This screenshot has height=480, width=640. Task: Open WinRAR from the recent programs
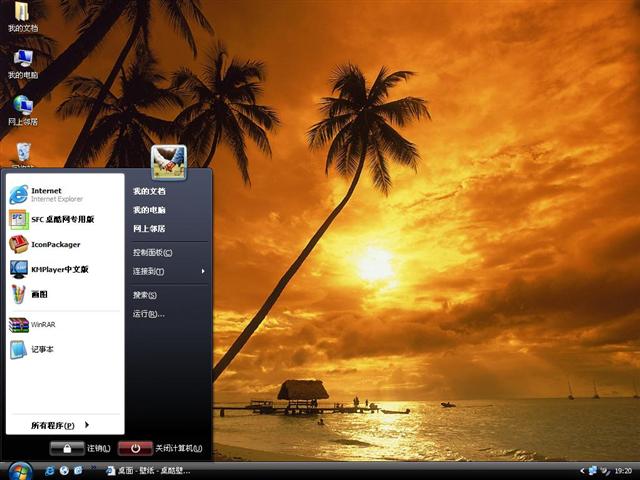[64, 325]
